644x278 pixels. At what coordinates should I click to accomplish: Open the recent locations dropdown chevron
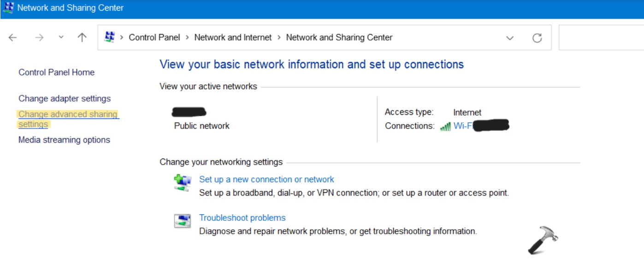(61, 38)
